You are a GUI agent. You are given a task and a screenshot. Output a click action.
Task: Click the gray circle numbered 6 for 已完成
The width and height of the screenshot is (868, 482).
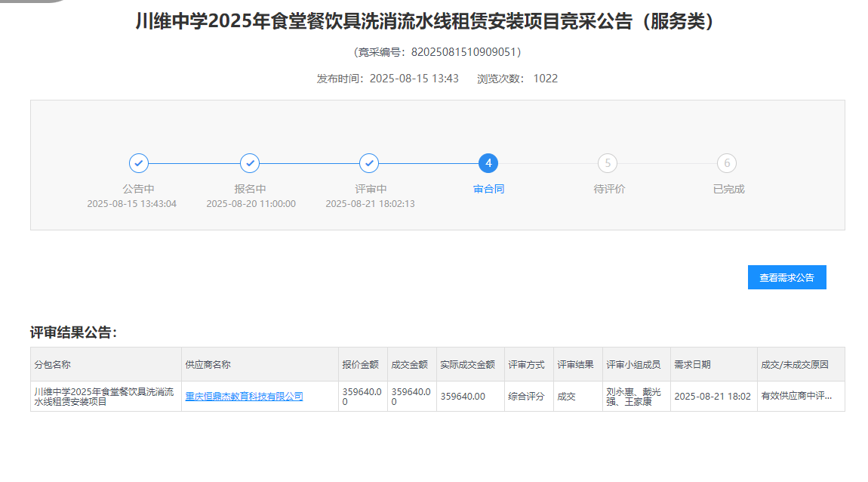pyautogui.click(x=727, y=162)
